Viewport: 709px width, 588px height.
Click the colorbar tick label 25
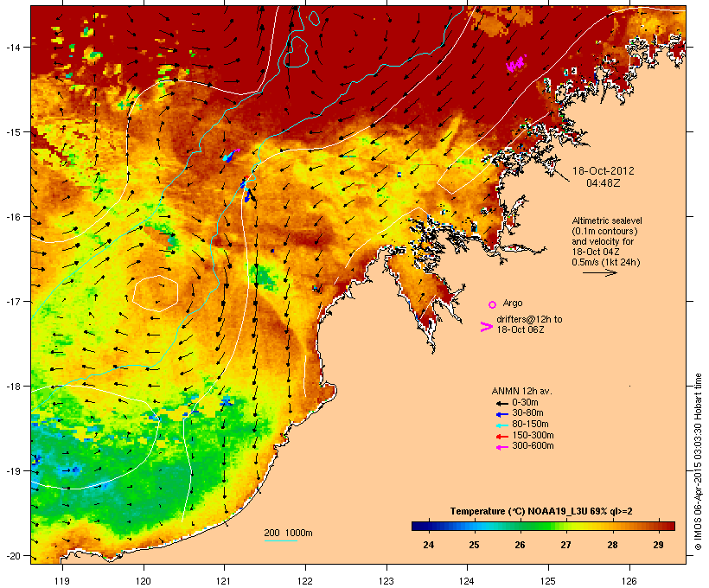(x=474, y=545)
